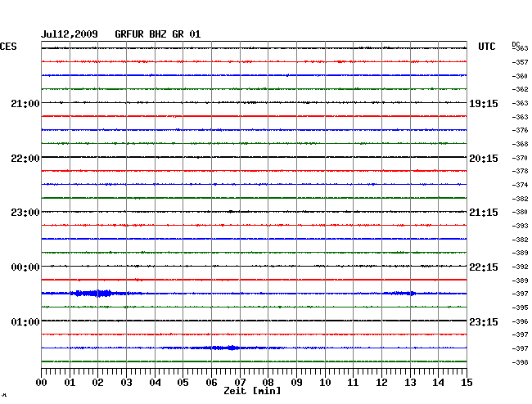Click the DC offset value -393
The width and height of the screenshot is (532, 404).
pyautogui.click(x=520, y=226)
